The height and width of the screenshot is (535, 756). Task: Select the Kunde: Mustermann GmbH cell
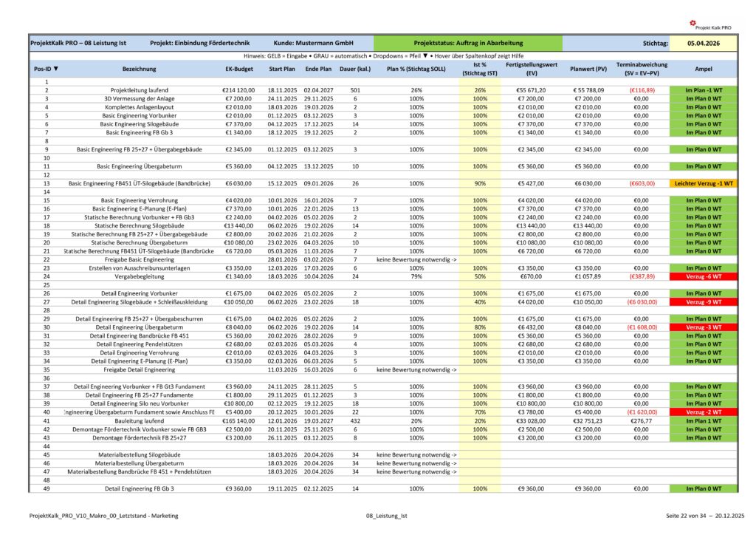point(314,44)
